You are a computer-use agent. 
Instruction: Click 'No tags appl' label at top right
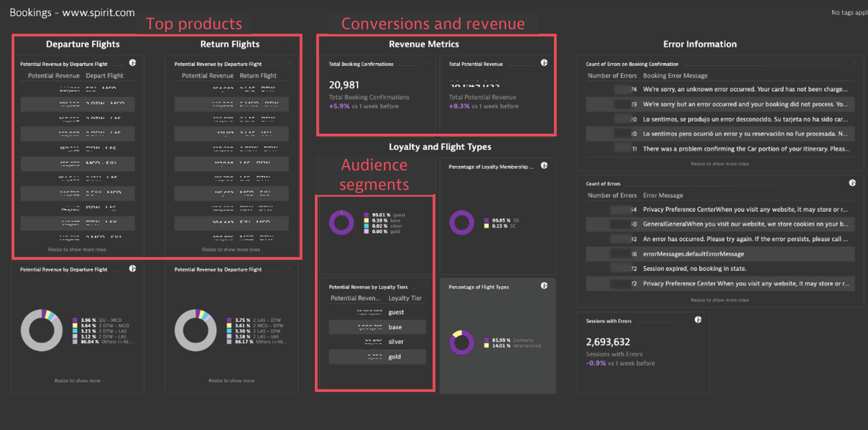[x=849, y=12]
